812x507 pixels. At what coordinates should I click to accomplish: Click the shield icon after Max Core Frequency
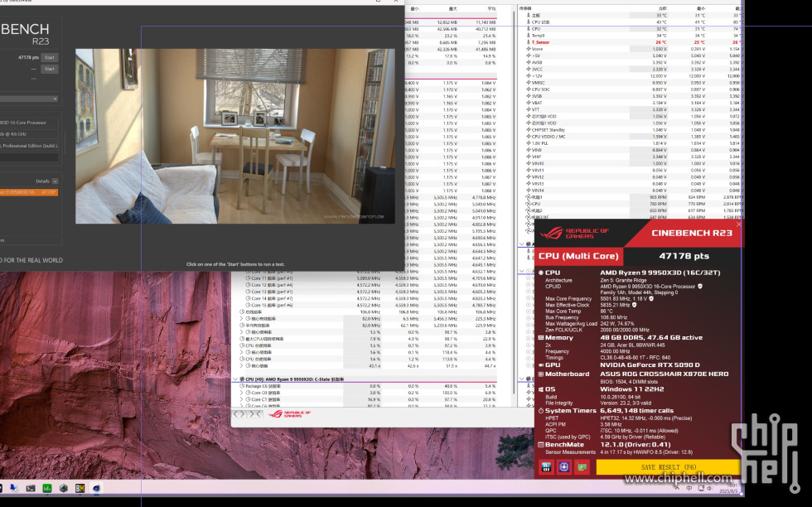pyautogui.click(x=651, y=299)
